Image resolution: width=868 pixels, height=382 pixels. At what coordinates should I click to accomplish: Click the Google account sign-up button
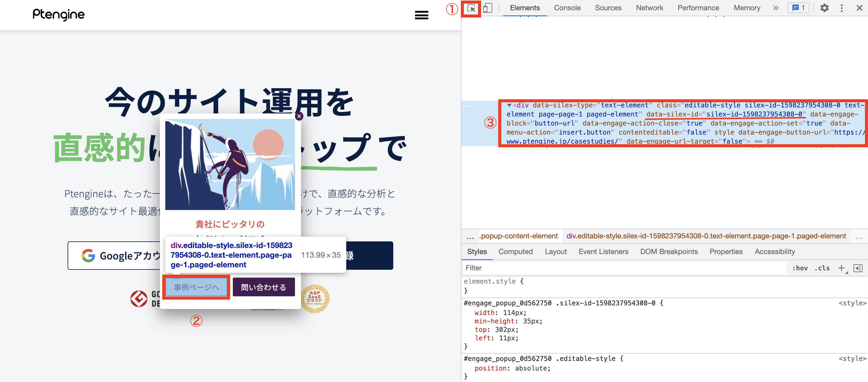coord(114,256)
